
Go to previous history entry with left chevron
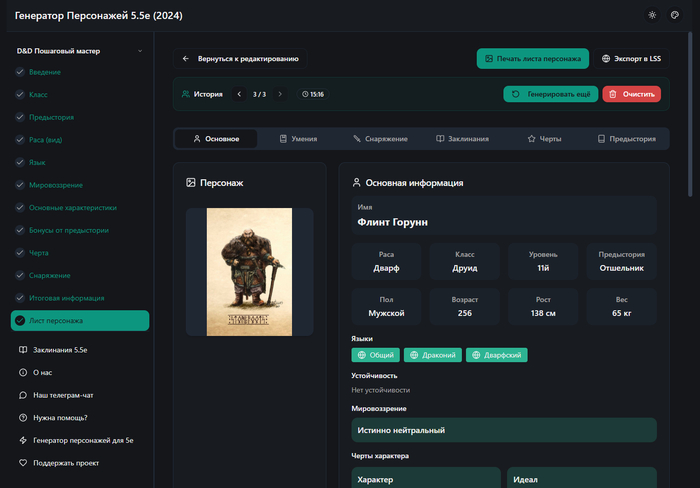click(x=239, y=94)
